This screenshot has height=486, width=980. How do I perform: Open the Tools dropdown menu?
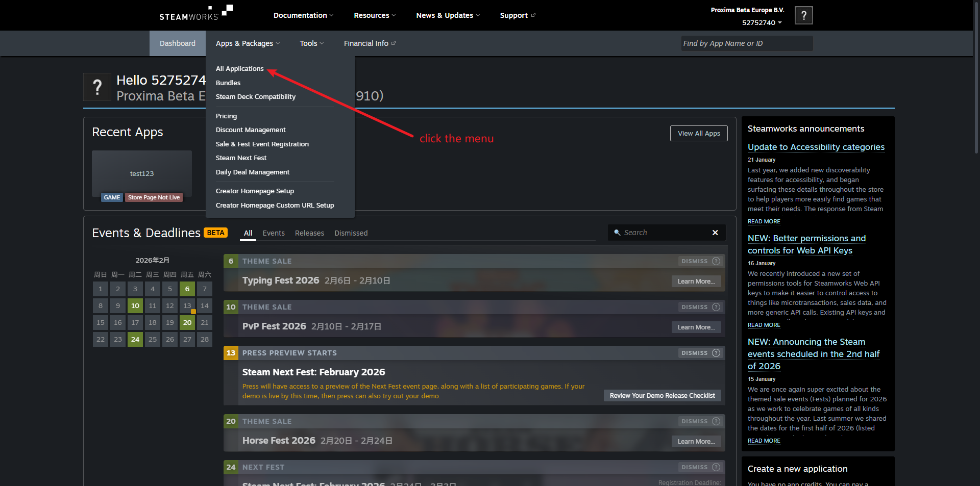(x=311, y=43)
